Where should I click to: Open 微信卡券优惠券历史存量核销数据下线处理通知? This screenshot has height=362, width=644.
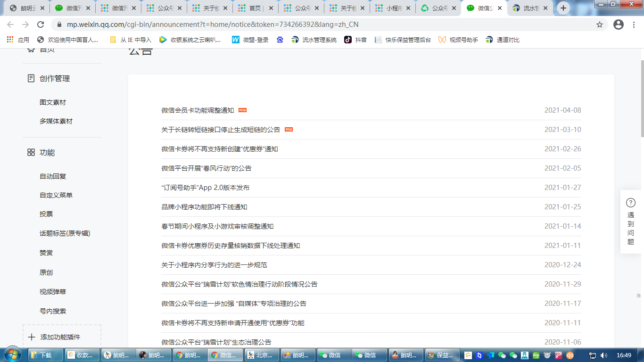tap(231, 246)
